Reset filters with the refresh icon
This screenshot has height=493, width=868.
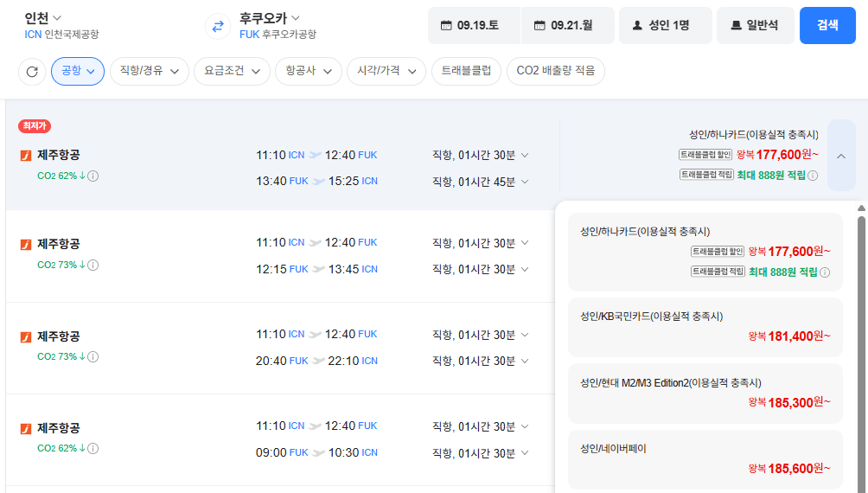(x=32, y=72)
